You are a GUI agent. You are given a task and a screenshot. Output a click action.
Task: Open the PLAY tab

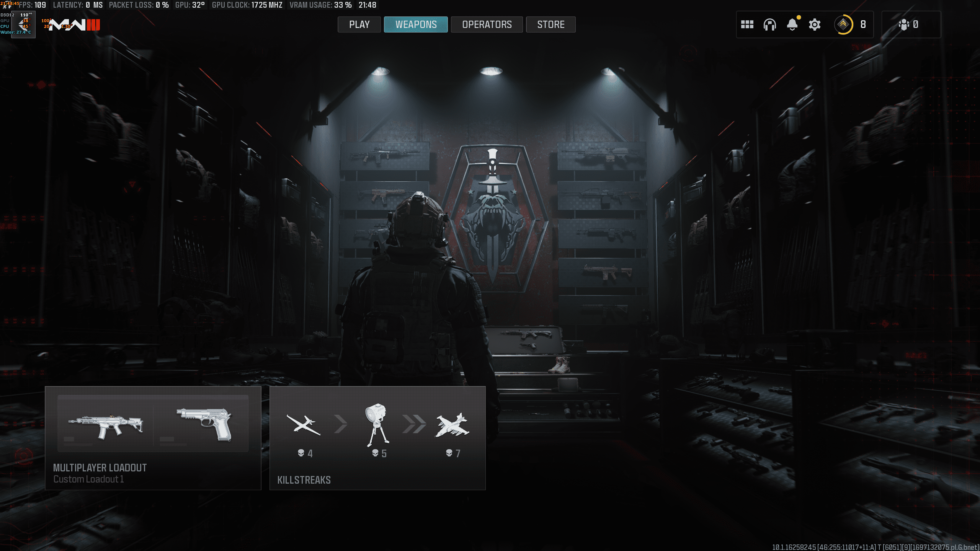359,24
